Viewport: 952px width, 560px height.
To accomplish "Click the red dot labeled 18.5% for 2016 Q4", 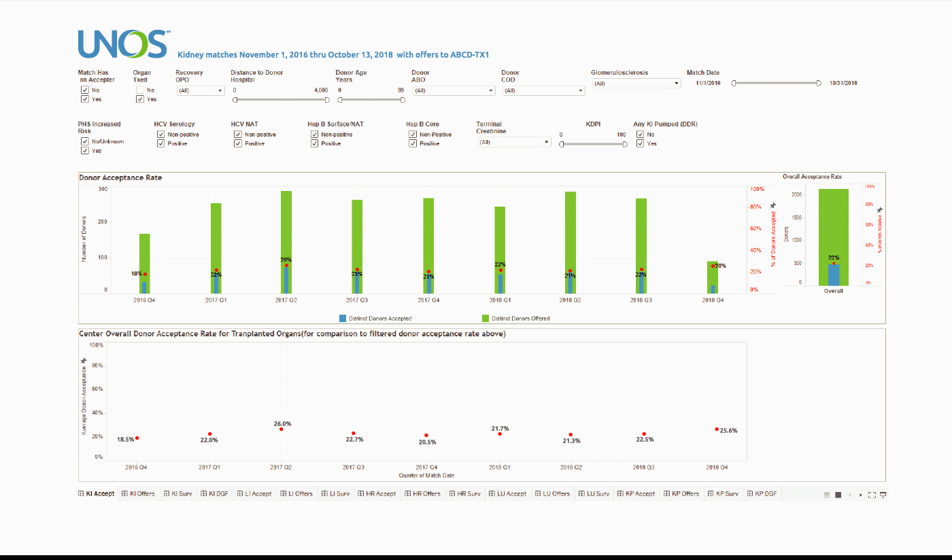I will pyautogui.click(x=137, y=438).
